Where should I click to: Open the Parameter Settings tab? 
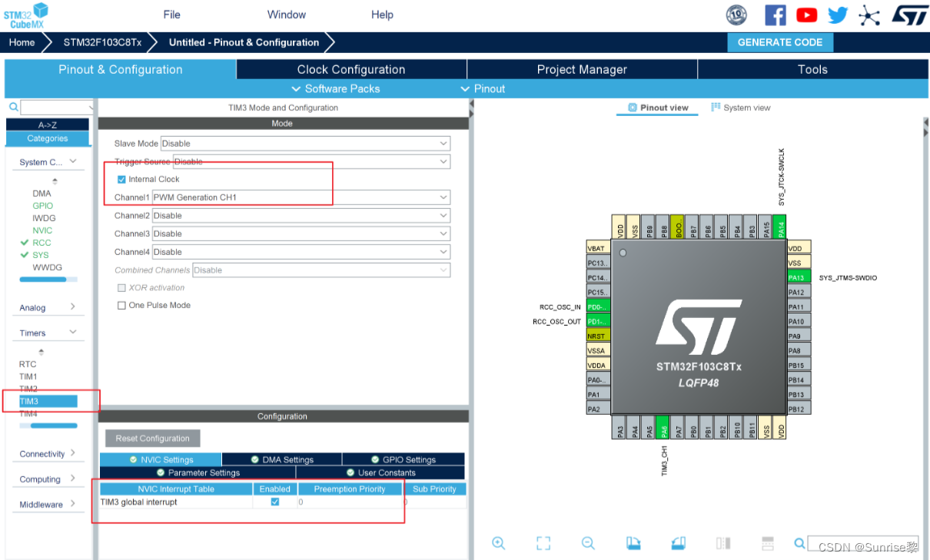pyautogui.click(x=198, y=472)
